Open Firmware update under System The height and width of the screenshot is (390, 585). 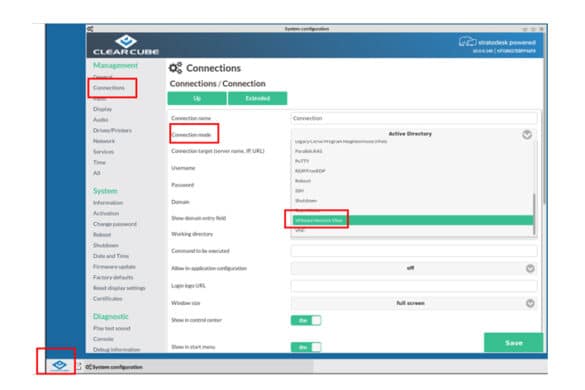(x=114, y=266)
